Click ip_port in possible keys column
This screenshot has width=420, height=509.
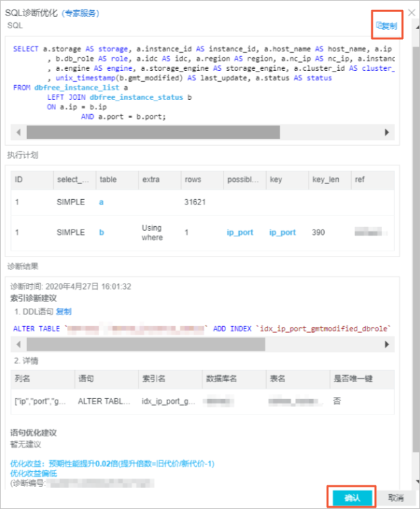point(240,232)
